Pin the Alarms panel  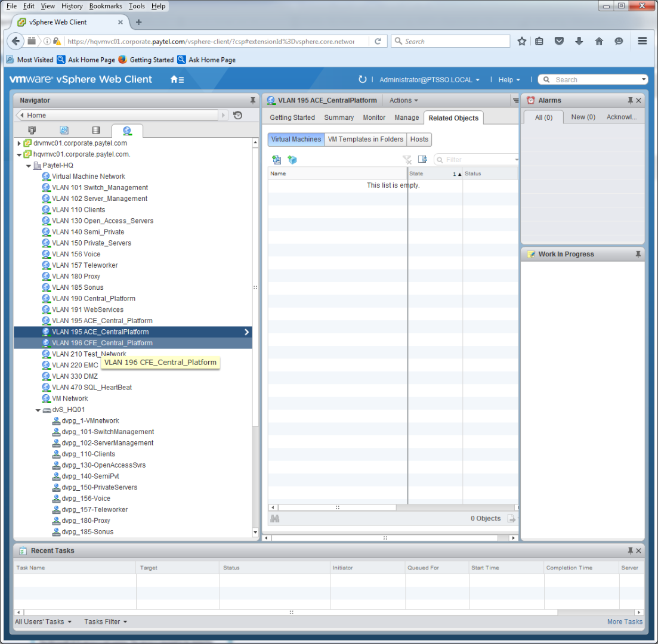[x=630, y=100]
